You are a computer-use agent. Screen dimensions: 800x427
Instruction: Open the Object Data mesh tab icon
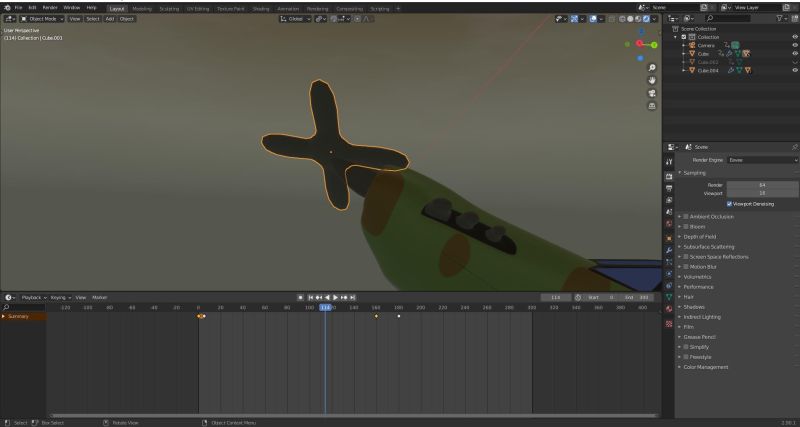point(669,297)
